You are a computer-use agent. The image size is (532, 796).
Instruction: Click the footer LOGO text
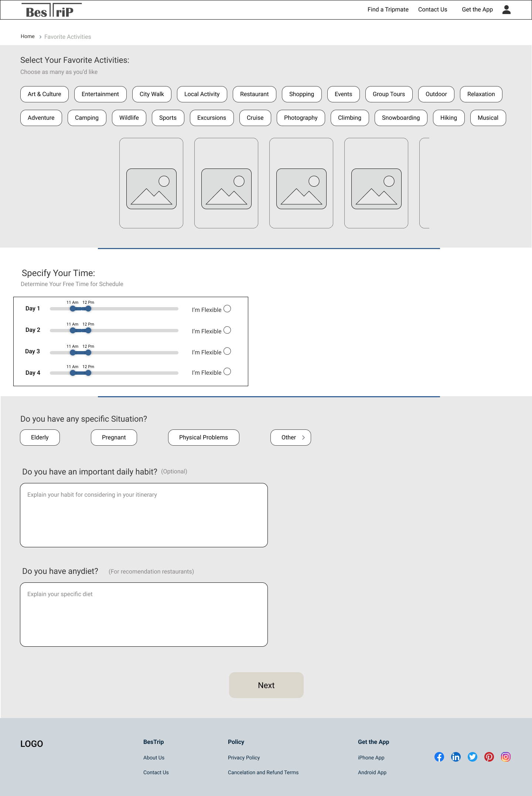click(32, 744)
